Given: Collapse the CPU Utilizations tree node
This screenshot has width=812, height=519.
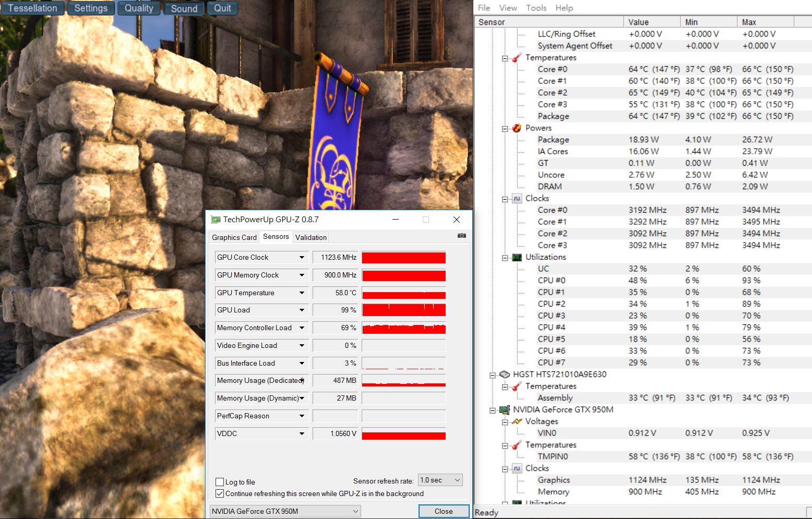Looking at the screenshot, I should click(505, 258).
